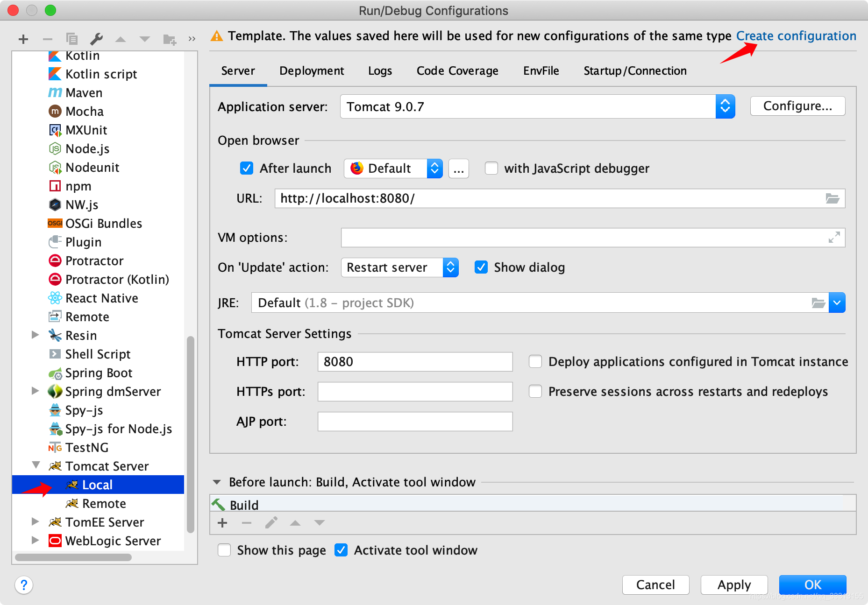Click the Create configuration link
The height and width of the screenshot is (605, 868).
(796, 36)
